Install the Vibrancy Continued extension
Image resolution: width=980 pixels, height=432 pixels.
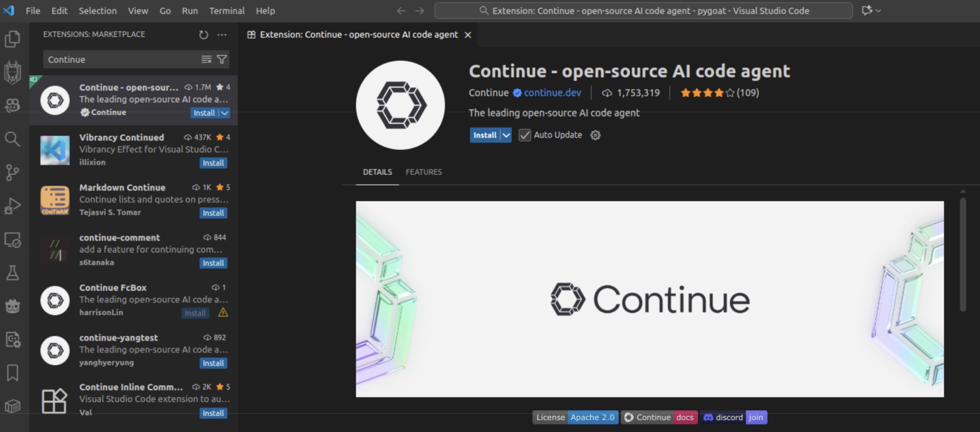pyautogui.click(x=214, y=162)
